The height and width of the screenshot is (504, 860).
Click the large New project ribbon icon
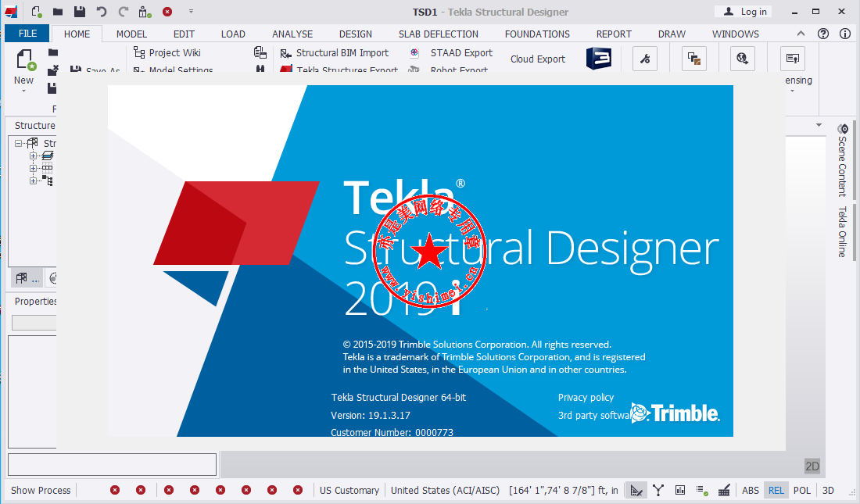(x=25, y=60)
